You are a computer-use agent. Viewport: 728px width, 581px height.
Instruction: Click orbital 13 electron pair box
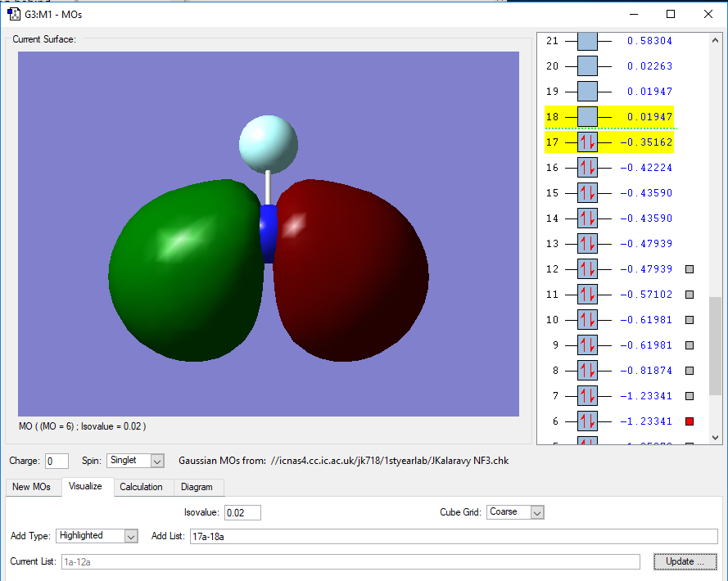point(587,244)
